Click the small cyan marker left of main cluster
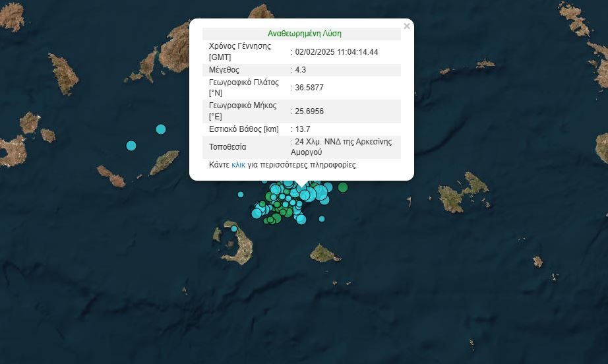The image size is (608, 364). 241,195
